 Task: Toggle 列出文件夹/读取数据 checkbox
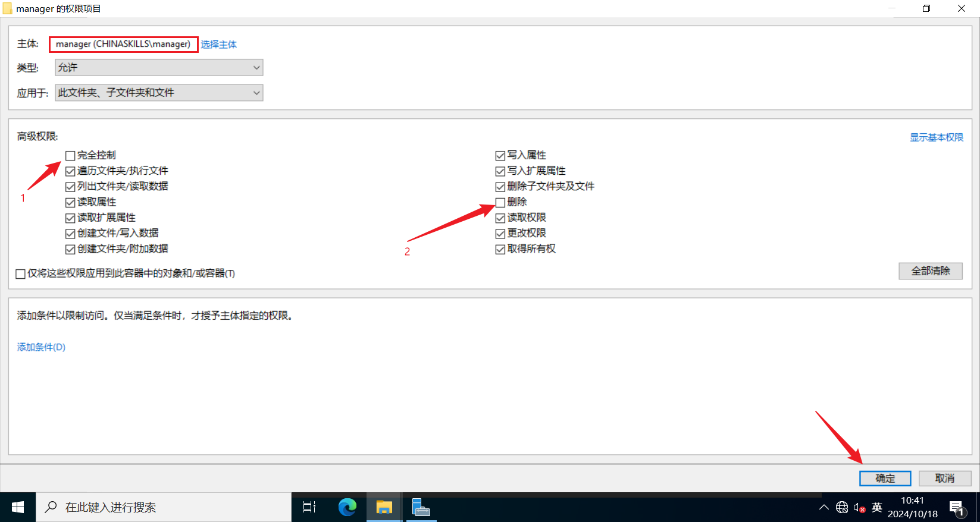(70, 187)
